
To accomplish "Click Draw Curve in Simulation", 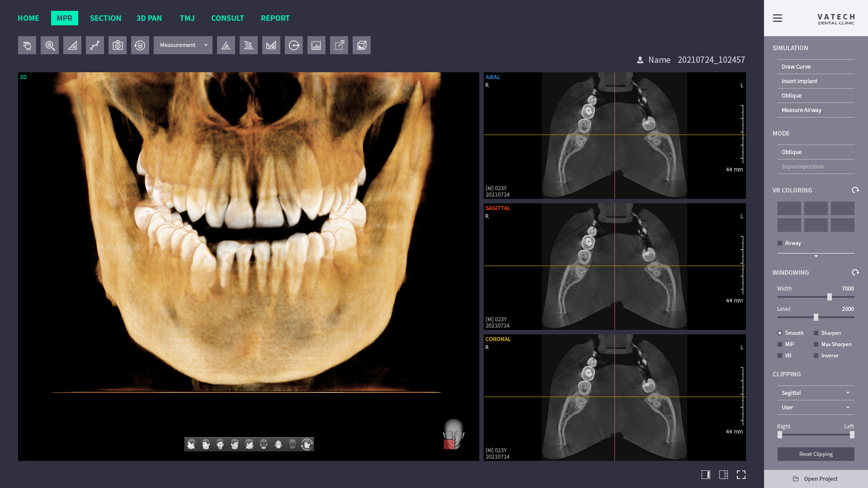I will click(816, 67).
